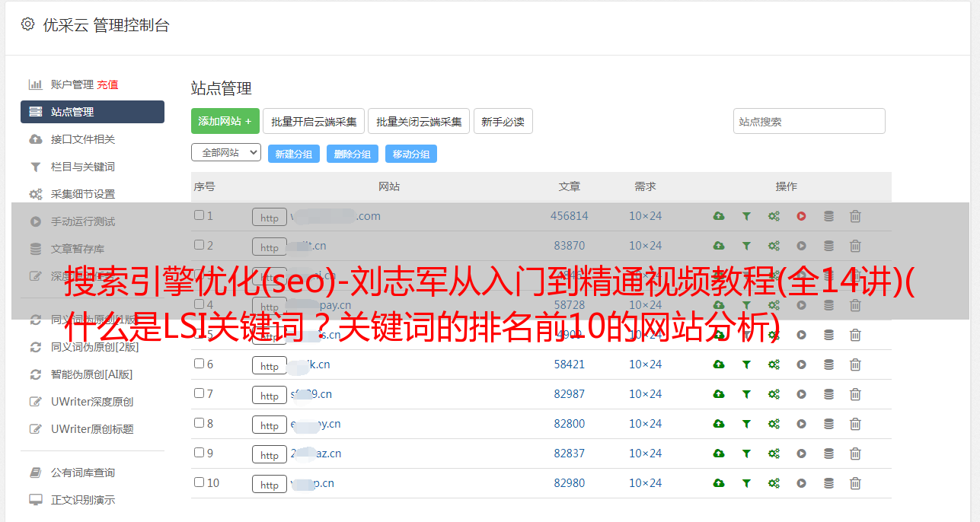Open 同义词伪原创[2版] in the sidebar
The image size is (980, 522).
point(94,347)
